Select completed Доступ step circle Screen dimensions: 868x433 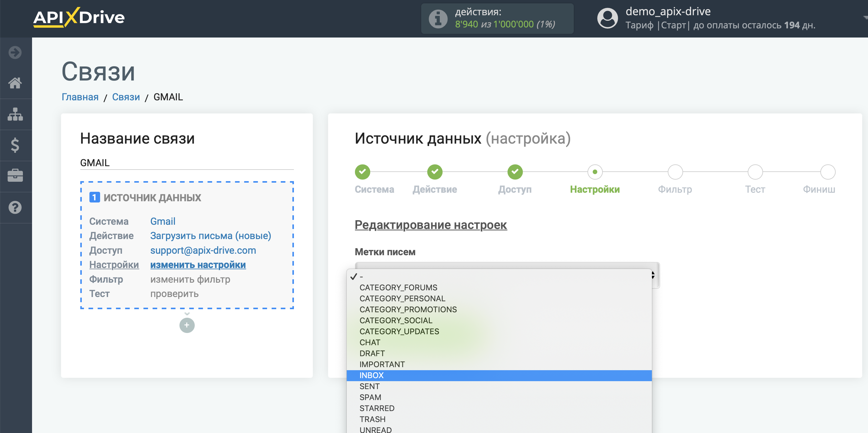515,172
